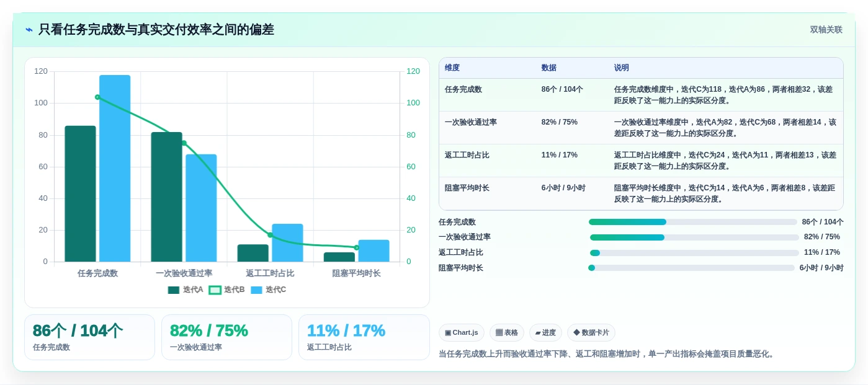Click the 一次验收通过率 progress bar

coord(694,237)
